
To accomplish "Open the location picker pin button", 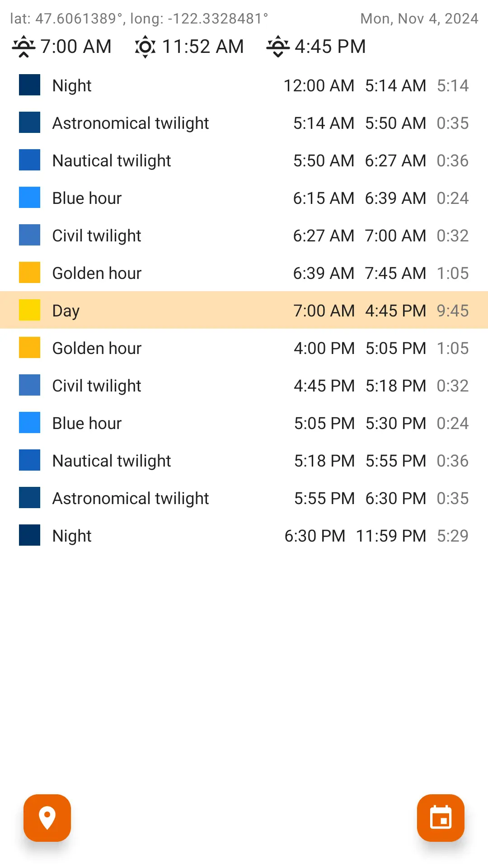I will pos(47,818).
